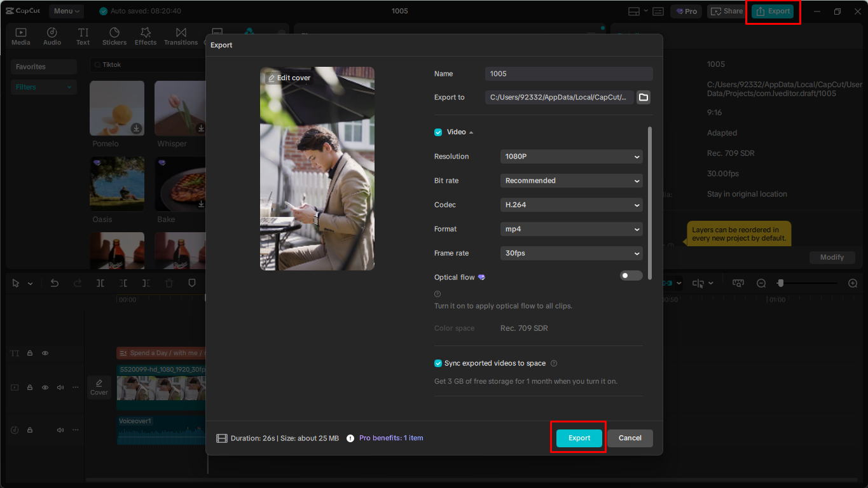Viewport: 868px width, 488px height.
Task: Open the Audio panel
Action: pyautogui.click(x=52, y=36)
